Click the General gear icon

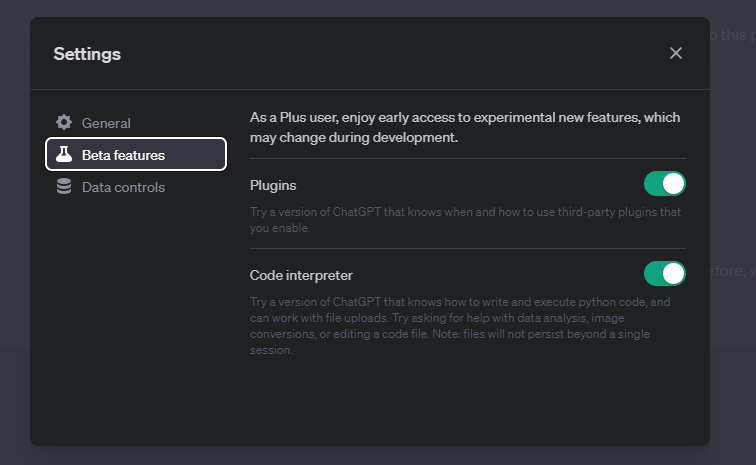(x=64, y=123)
